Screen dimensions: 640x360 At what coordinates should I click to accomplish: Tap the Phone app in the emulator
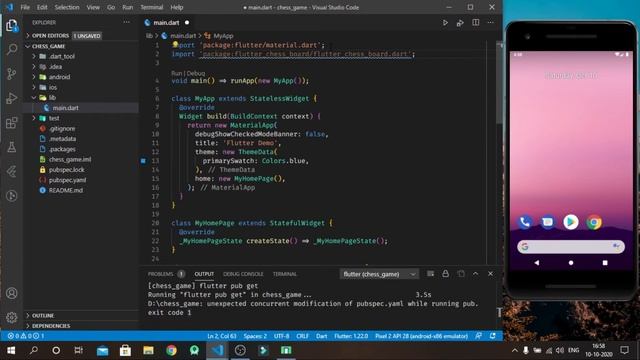click(x=524, y=222)
